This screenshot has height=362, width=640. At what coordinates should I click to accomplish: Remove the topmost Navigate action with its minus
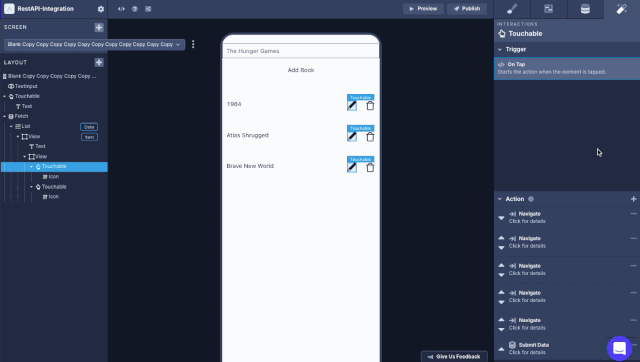click(x=633, y=213)
